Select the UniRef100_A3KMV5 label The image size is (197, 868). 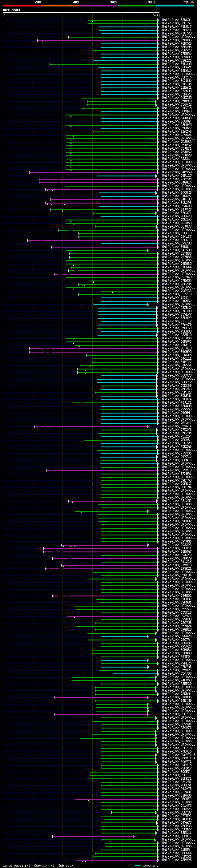(x=176, y=125)
